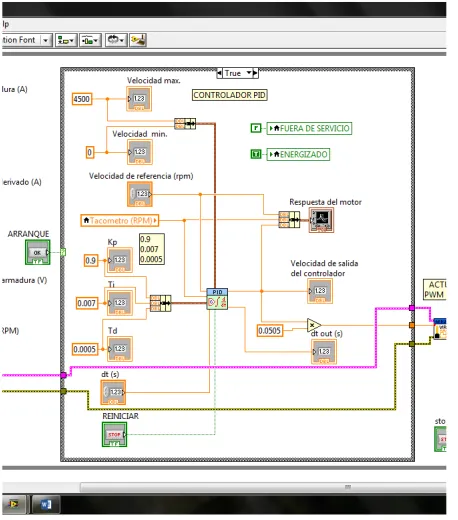The image size is (458, 520).
Task: Open Word from the taskbar
Action: pyautogui.click(x=46, y=504)
